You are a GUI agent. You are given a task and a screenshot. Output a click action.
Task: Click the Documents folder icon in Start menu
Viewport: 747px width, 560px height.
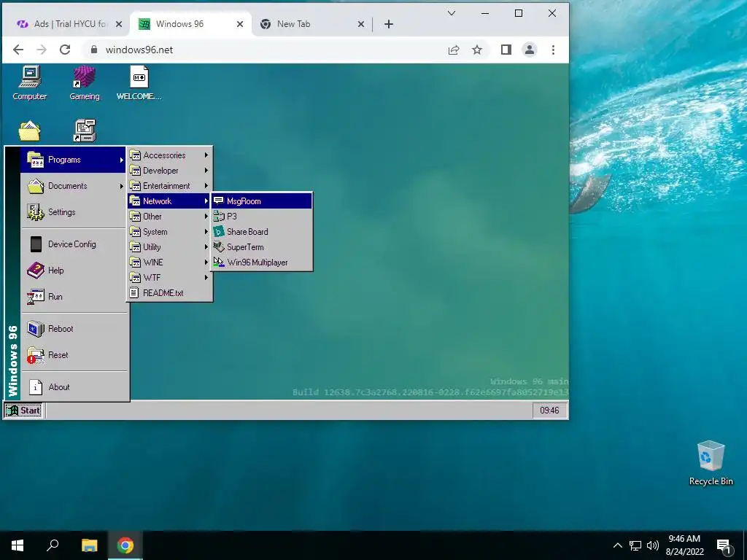[x=36, y=186]
